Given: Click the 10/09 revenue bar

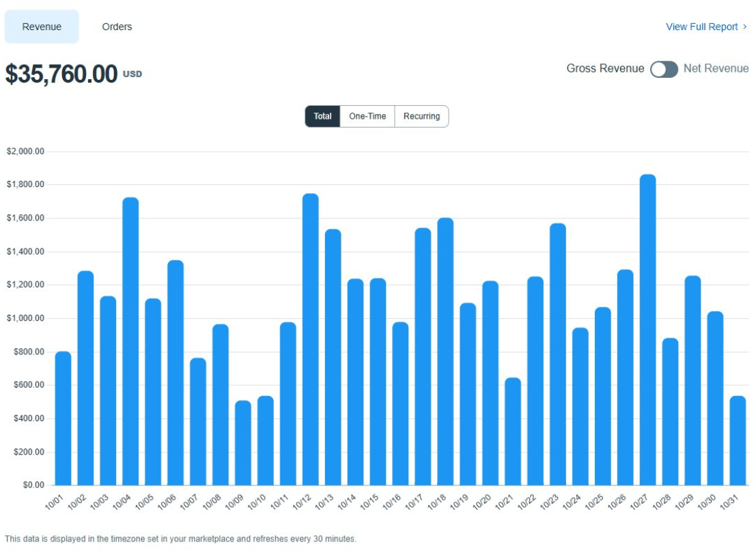Looking at the screenshot, I should (243, 442).
